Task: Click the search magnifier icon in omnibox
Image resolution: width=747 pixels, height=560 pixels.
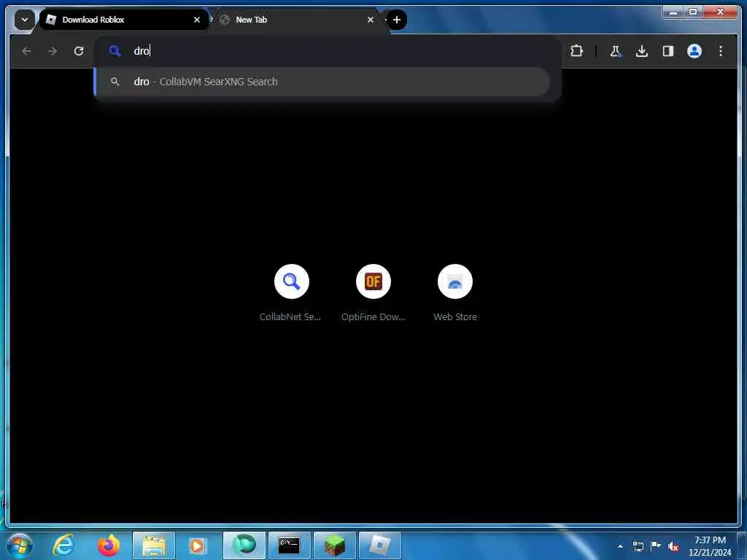Action: pyautogui.click(x=115, y=51)
